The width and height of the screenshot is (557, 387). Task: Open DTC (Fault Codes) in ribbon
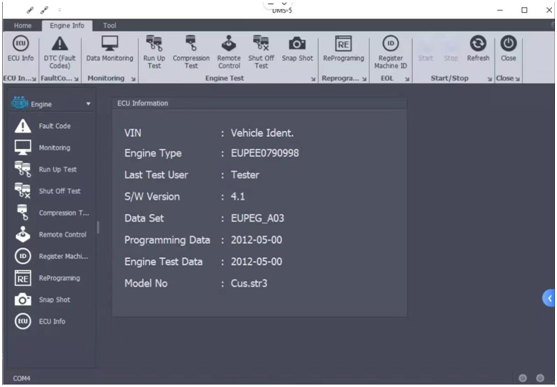point(60,53)
